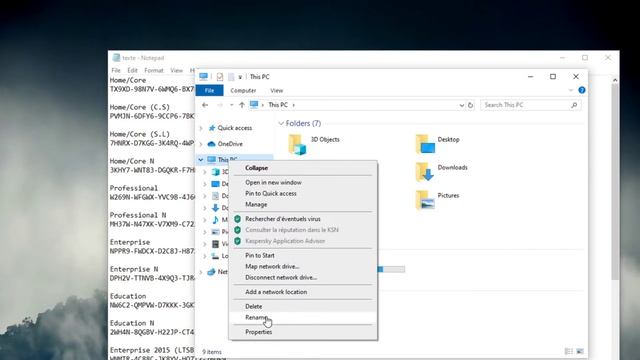This screenshot has height=360, width=640.
Task: Click Properties icon in quick access toolbar
Action: pos(220,77)
